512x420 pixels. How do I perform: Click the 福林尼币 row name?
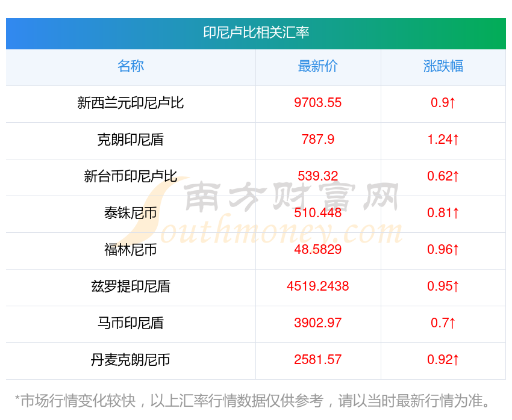(131, 250)
